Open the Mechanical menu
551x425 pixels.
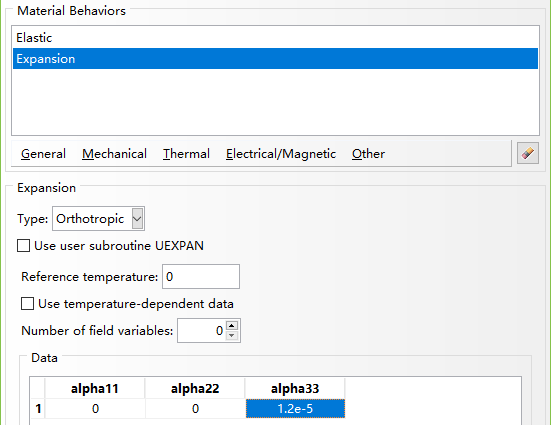coord(114,154)
